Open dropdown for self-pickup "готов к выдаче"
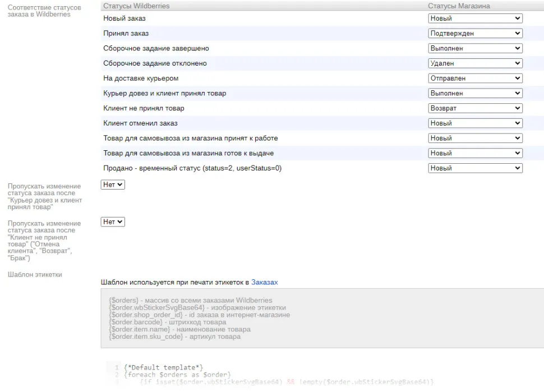The width and height of the screenshot is (544, 392). pos(475,153)
